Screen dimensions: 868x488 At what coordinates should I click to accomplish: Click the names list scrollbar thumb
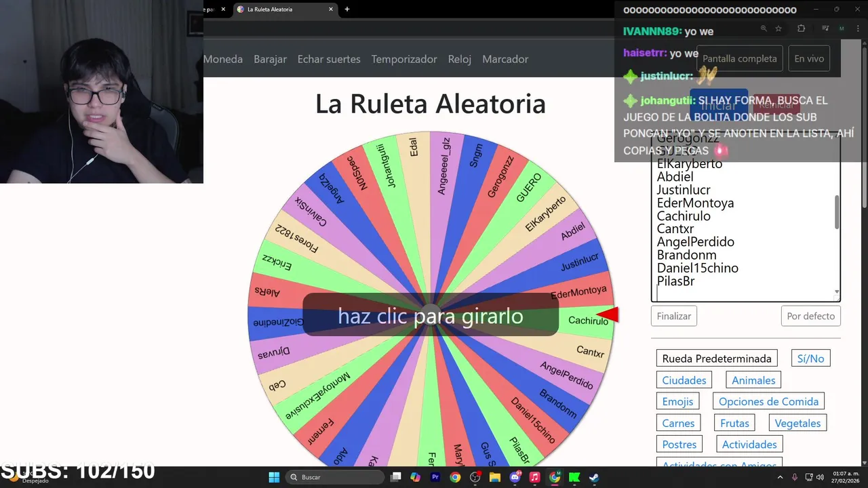(837, 212)
